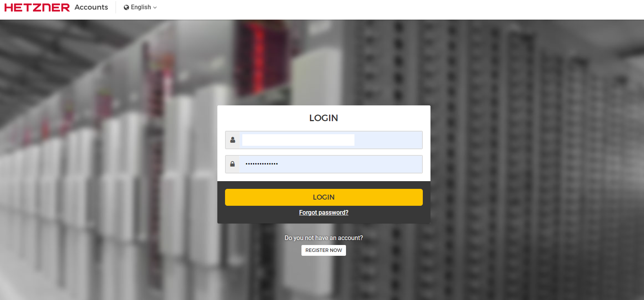644x300 pixels.
Task: Click the LOGIN heading above the form
Action: [x=323, y=118]
